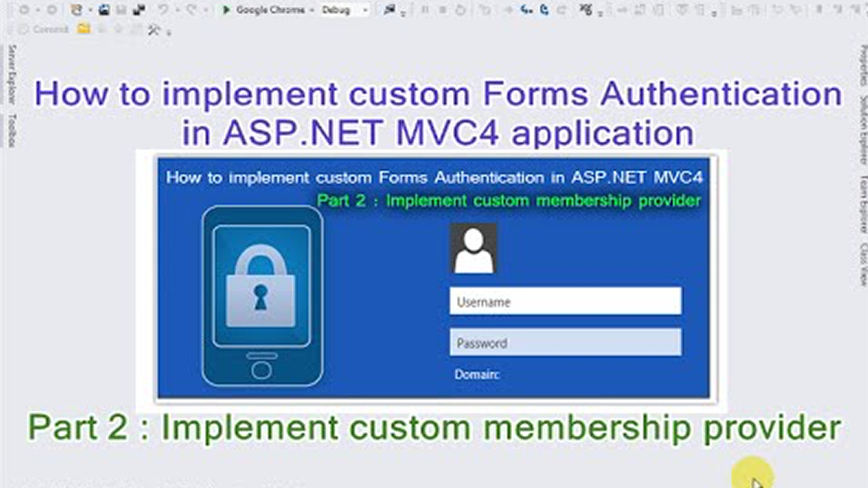
Task: Open toolbar overflow options after Find in Files
Action: [403, 14]
